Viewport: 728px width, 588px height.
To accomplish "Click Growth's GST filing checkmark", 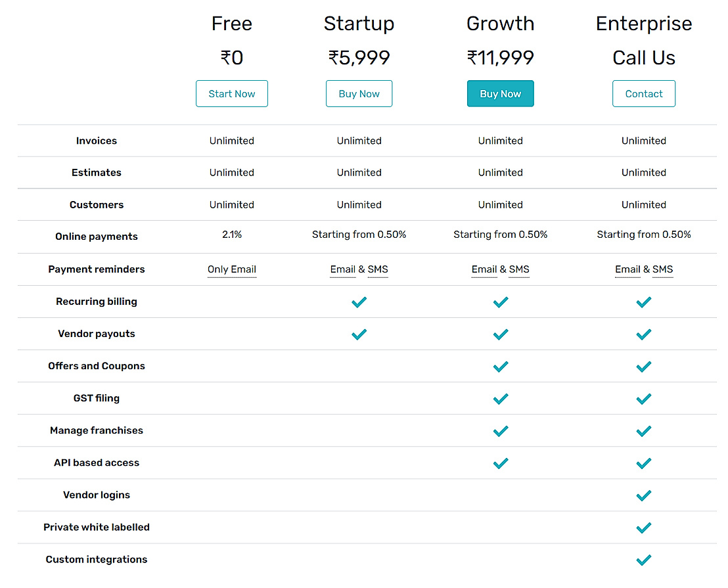I will [x=500, y=399].
